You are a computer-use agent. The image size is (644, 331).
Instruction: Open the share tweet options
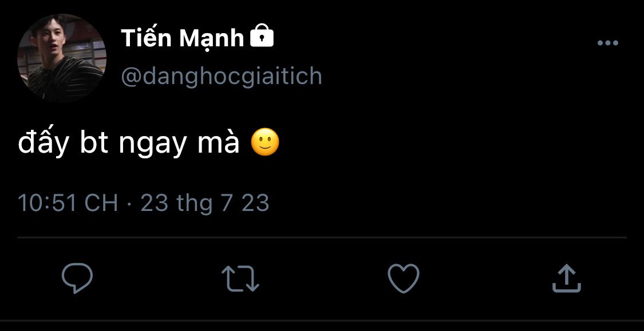(x=567, y=278)
